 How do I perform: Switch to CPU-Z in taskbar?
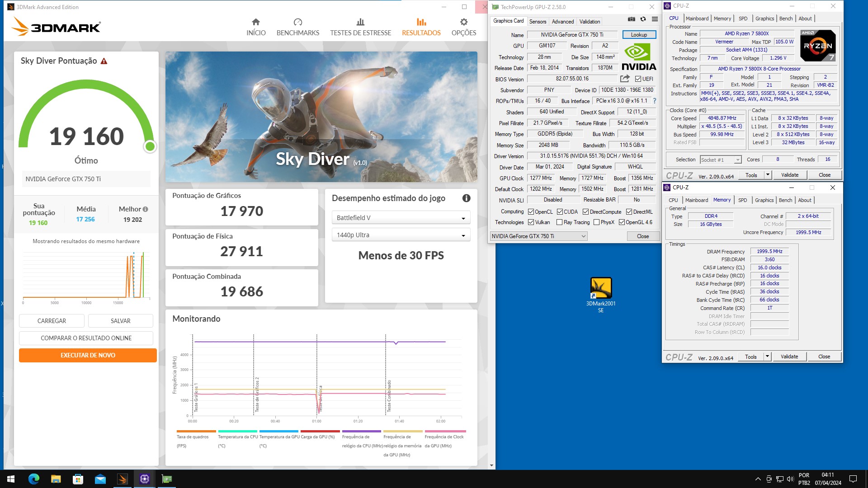pyautogui.click(x=145, y=479)
